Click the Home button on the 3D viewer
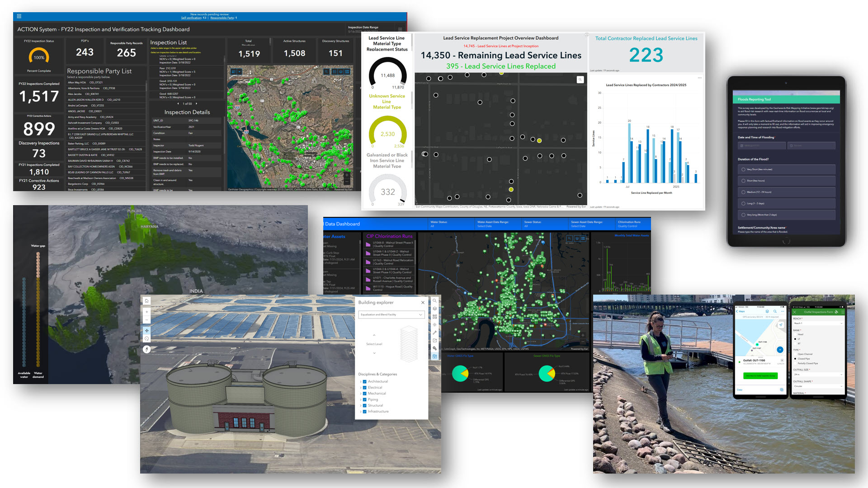Screen dimensions: 868x488 pyautogui.click(x=146, y=301)
